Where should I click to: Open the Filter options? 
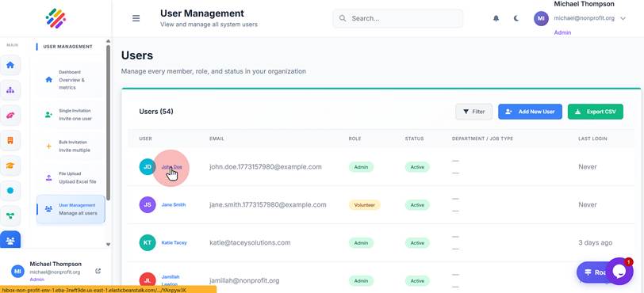(x=473, y=112)
